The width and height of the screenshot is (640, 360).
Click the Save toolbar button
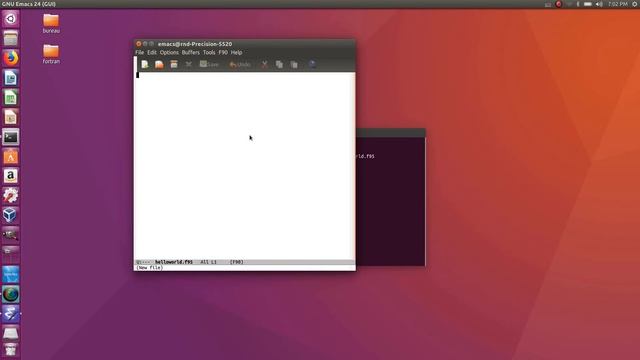(x=209, y=64)
